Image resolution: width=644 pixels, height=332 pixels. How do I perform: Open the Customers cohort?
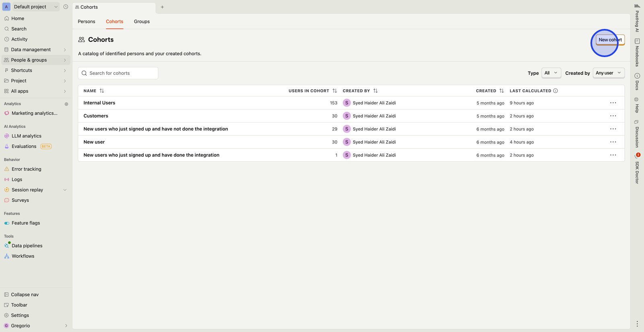(x=96, y=116)
